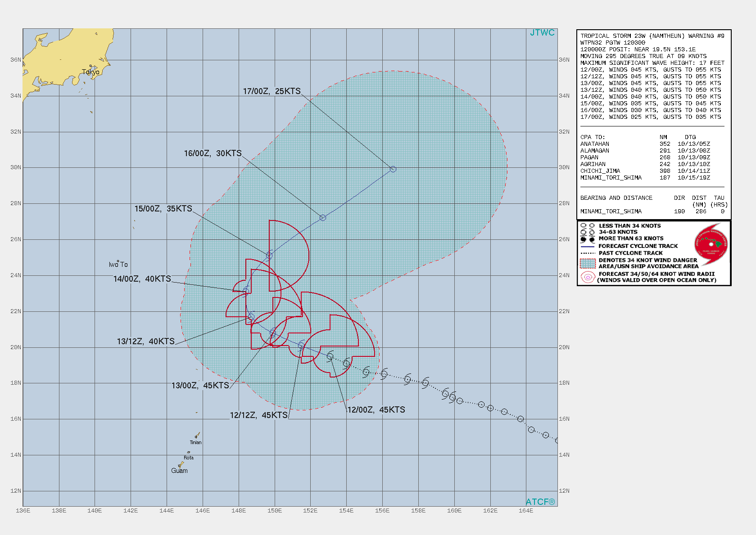Click the teal 34-knot danger area legend swatch
This screenshot has width=756, height=535.
point(588,263)
